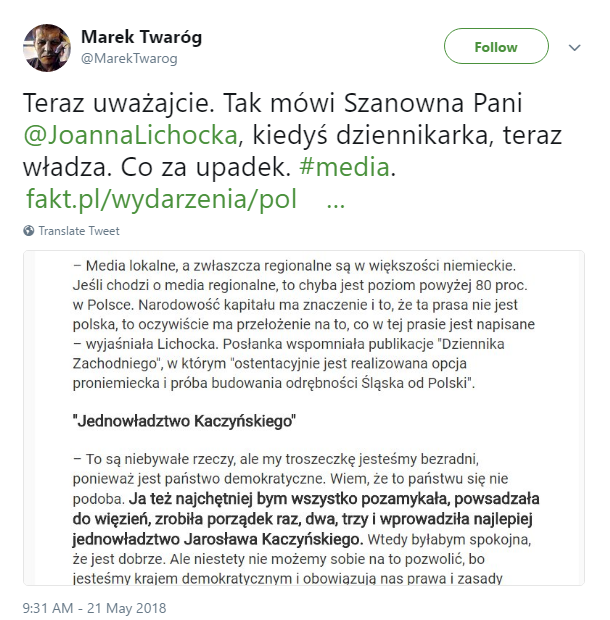Open Marek Twaróg's profile avatar
The height and width of the screenshot is (620, 610).
(47, 48)
